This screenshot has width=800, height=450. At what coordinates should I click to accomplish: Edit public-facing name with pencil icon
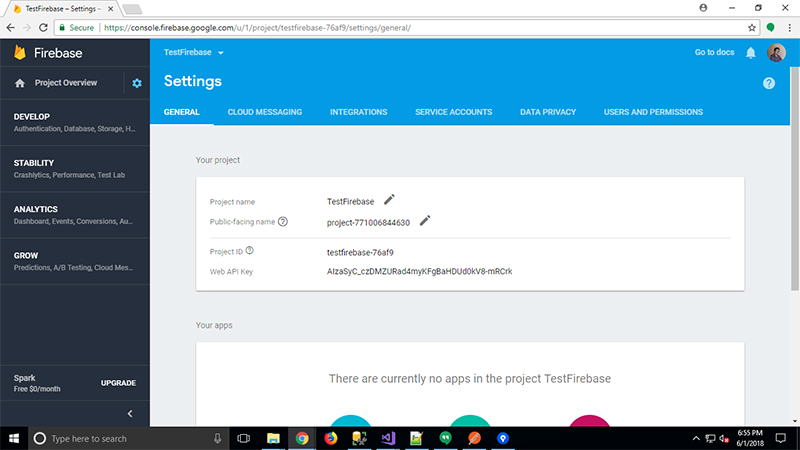tap(425, 220)
